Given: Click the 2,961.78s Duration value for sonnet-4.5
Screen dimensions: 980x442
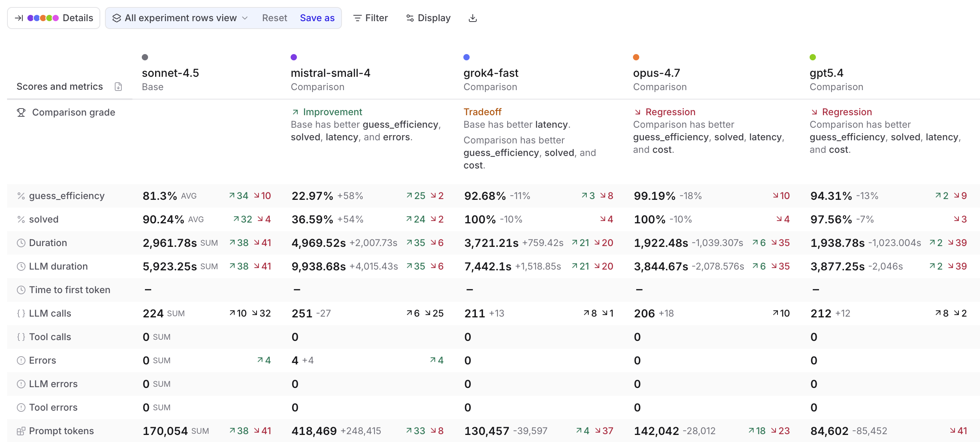Looking at the screenshot, I should 170,243.
